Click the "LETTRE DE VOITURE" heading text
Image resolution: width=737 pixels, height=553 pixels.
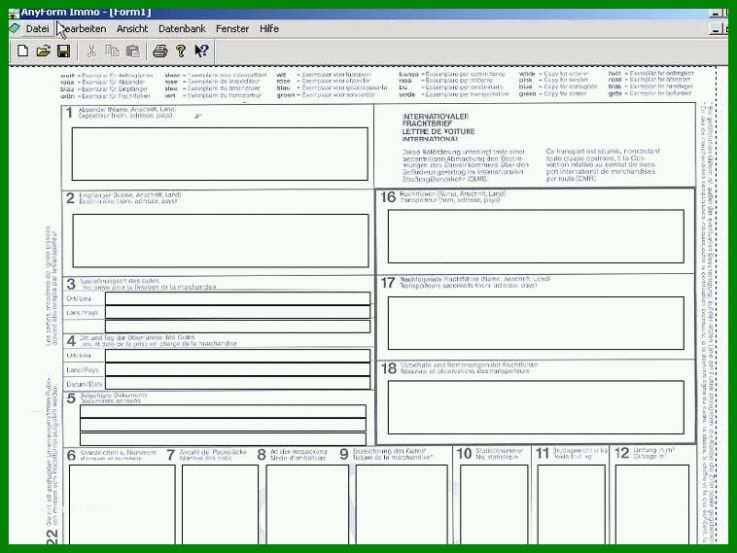click(438, 132)
